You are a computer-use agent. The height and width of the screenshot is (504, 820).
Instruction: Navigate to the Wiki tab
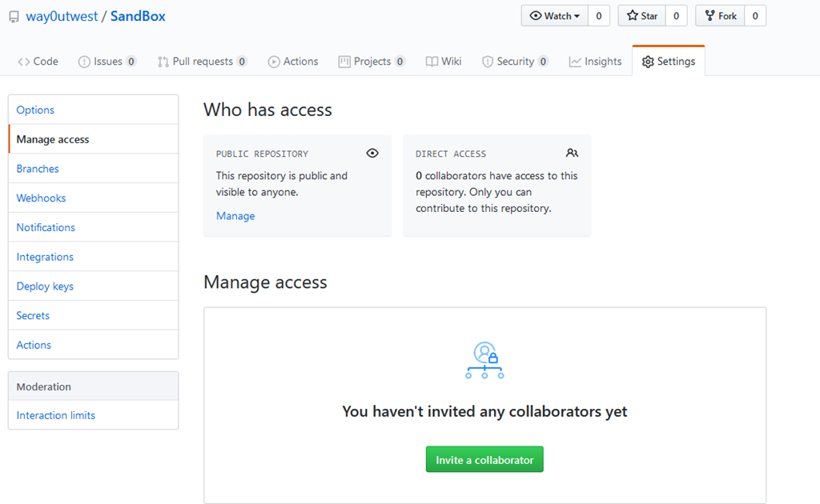(x=444, y=62)
